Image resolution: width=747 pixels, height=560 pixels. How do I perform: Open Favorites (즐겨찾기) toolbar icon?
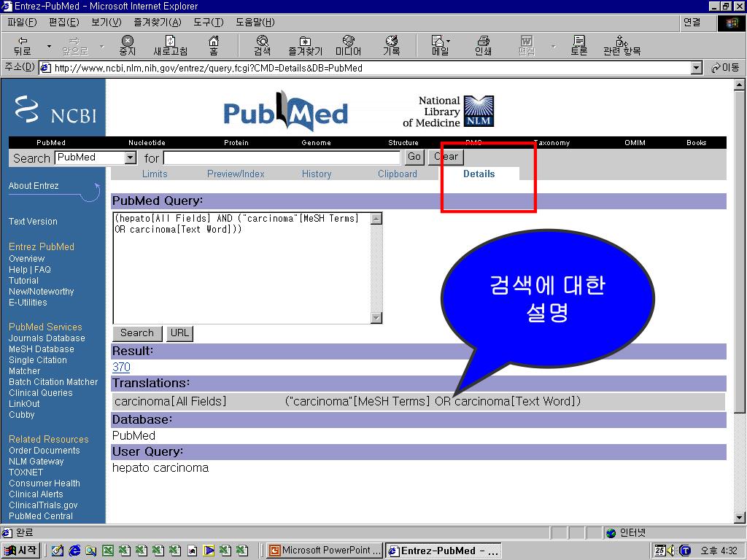(x=306, y=46)
